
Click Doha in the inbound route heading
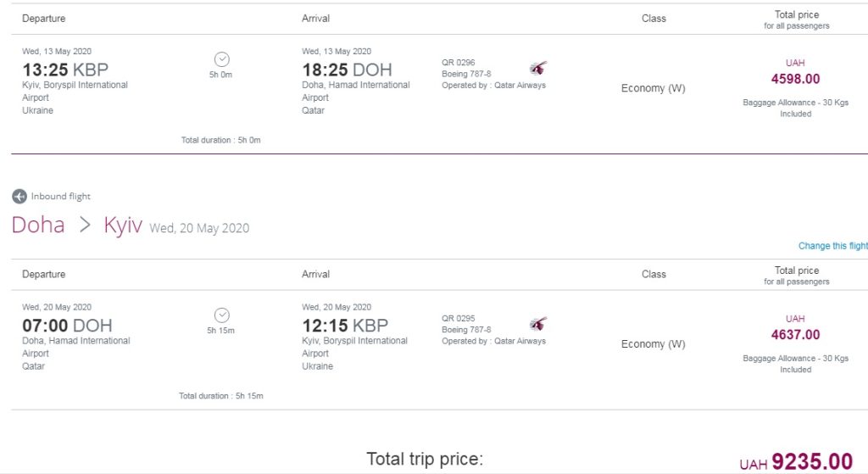(x=38, y=226)
